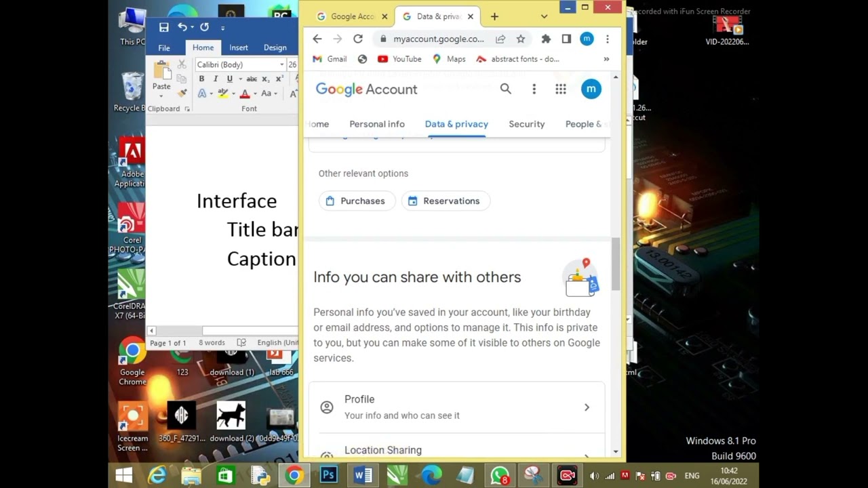Viewport: 868px width, 488px height.
Task: Click the Purchases chip
Action: click(356, 201)
